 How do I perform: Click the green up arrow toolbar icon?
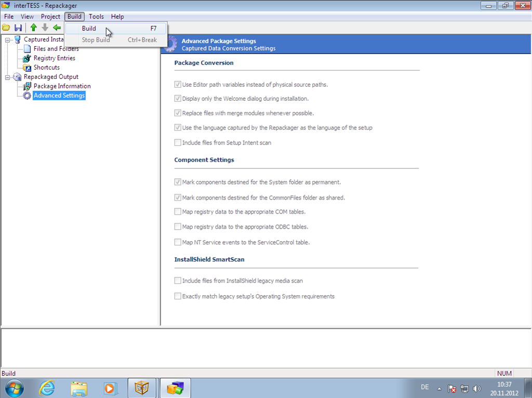pyautogui.click(x=33, y=28)
